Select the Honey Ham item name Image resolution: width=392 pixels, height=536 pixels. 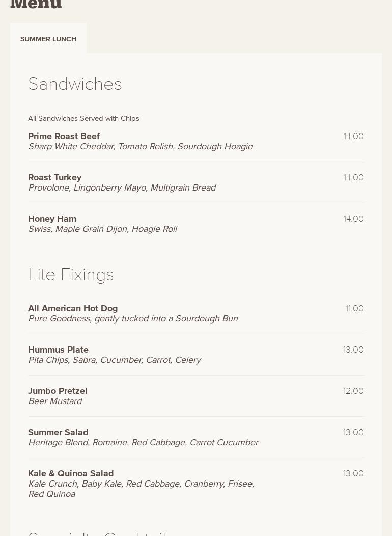(x=52, y=219)
